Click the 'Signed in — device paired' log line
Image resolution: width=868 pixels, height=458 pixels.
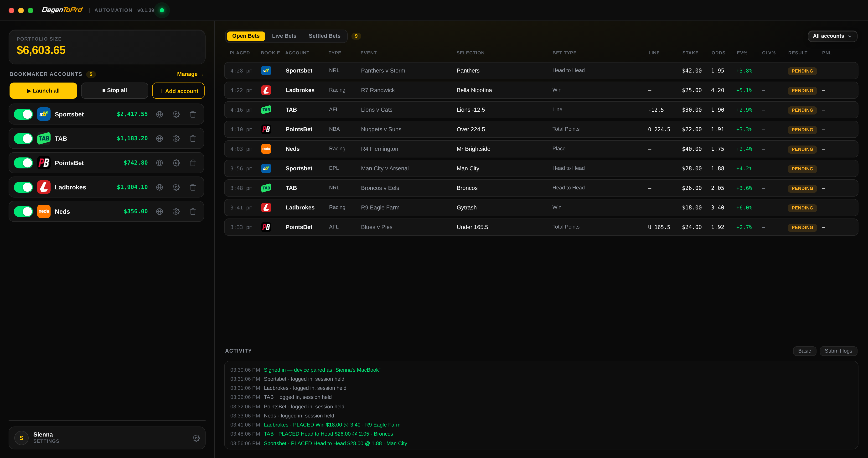pyautogui.click(x=322, y=370)
